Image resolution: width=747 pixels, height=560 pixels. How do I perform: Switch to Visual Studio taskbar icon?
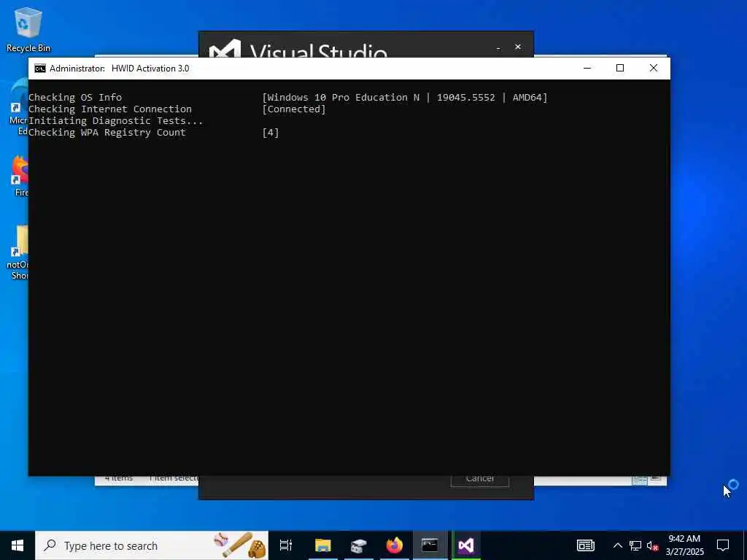[465, 545]
